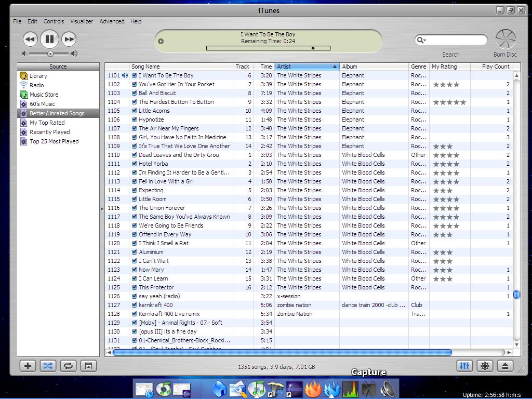Open the equalizer window
Screen dimensions: 532x399
pyautogui.click(x=464, y=366)
